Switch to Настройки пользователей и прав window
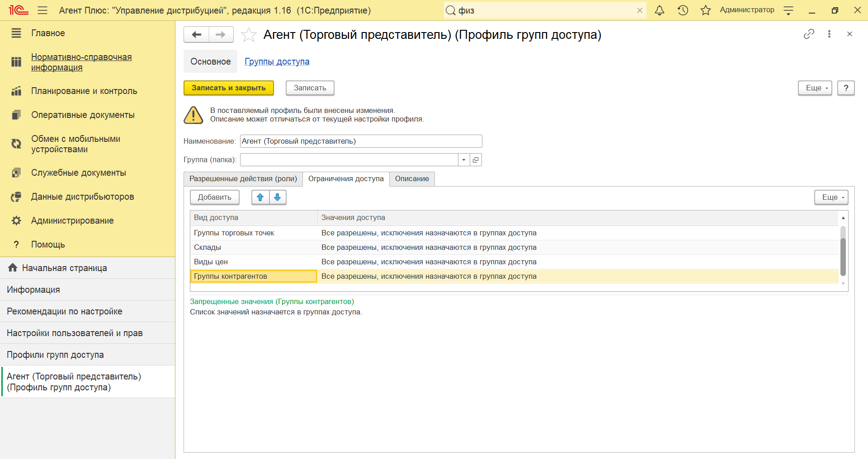Viewport: 868px width, 459px height. point(87,333)
